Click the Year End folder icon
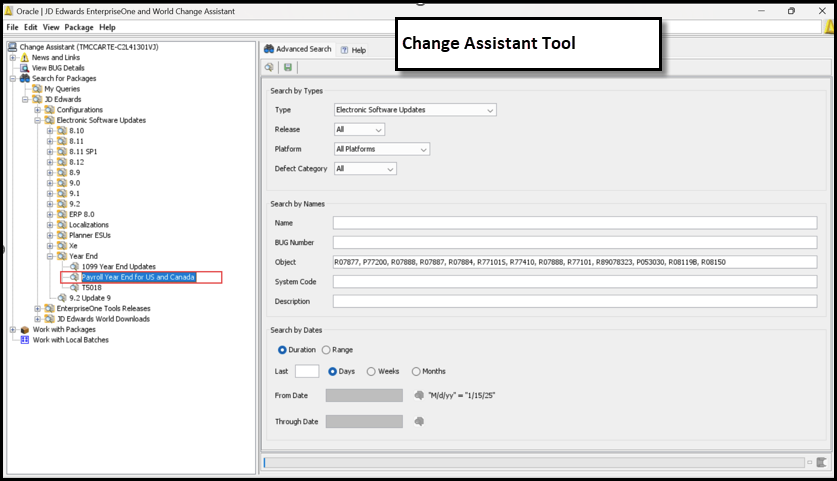This screenshot has width=837, height=481. tap(62, 256)
